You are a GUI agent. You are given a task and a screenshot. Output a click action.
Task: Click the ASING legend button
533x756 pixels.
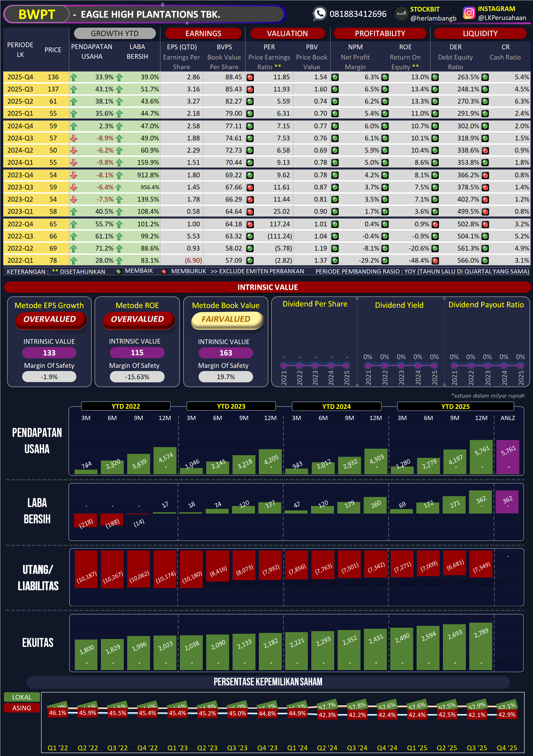pyautogui.click(x=22, y=708)
